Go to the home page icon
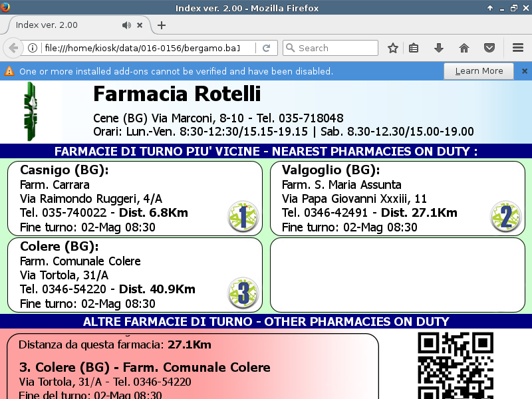532x399 pixels. [464, 48]
